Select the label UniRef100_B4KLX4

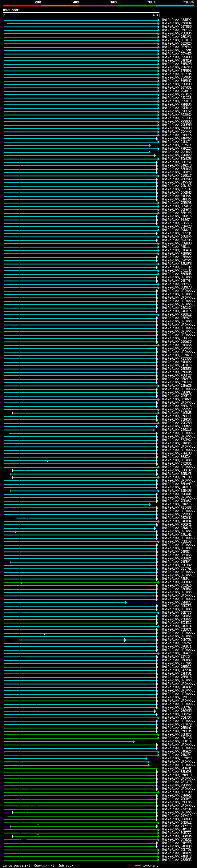point(176,200)
